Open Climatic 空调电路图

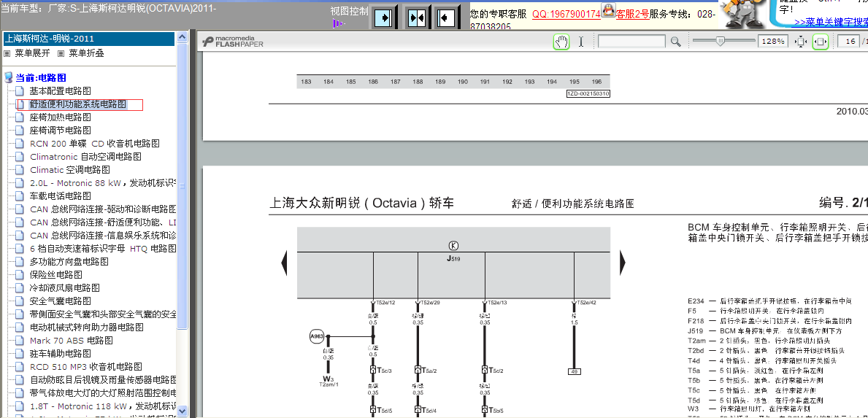coord(70,170)
